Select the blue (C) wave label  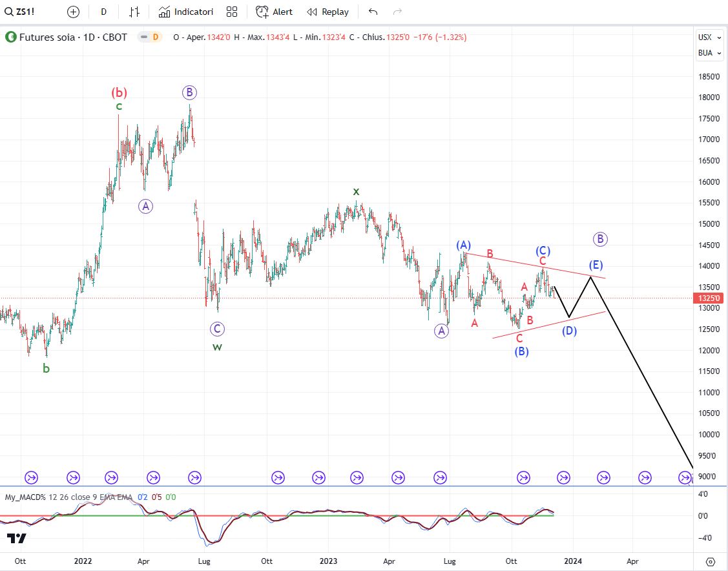tap(543, 251)
